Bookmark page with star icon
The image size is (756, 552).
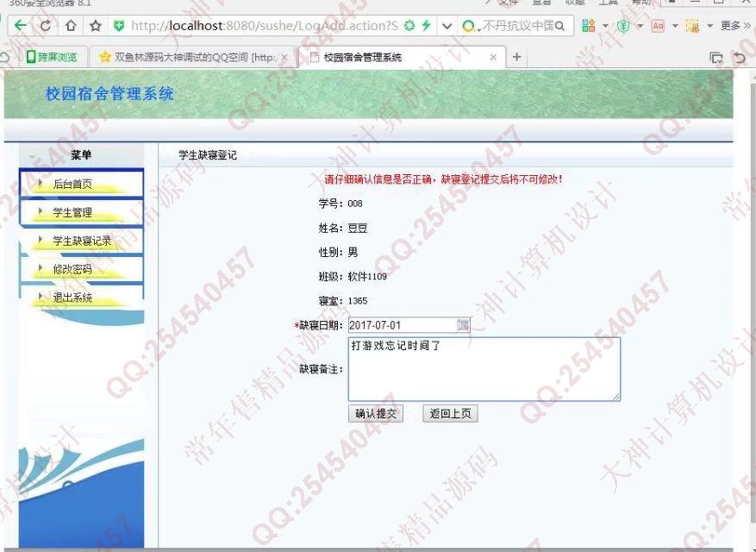pyautogui.click(x=96, y=26)
